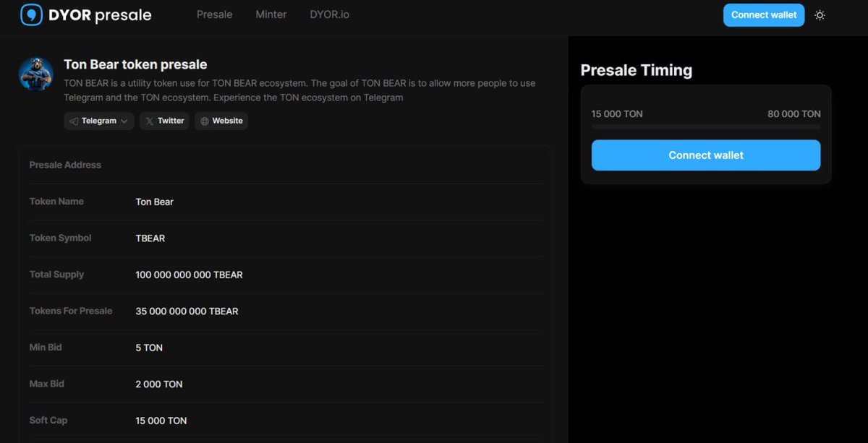Select the Presale Address row label

coord(65,165)
